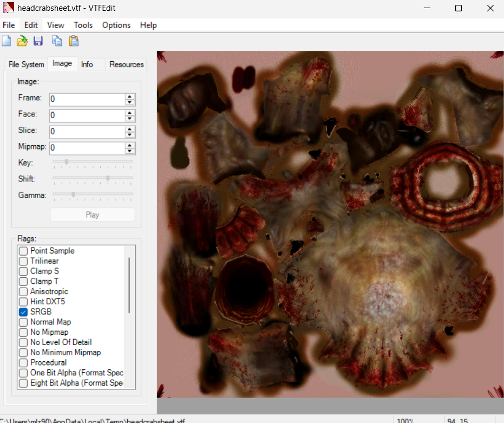The width and height of the screenshot is (504, 423).
Task: Click the Play animation button
Action: [93, 214]
